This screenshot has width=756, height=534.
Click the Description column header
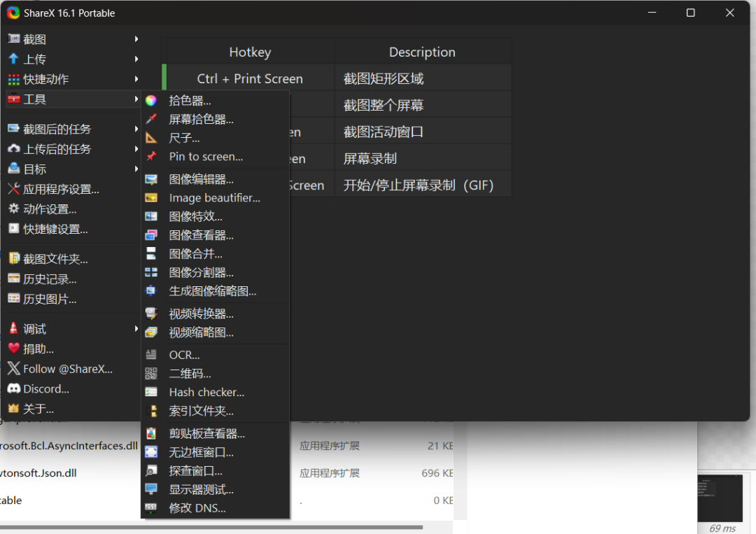click(422, 52)
